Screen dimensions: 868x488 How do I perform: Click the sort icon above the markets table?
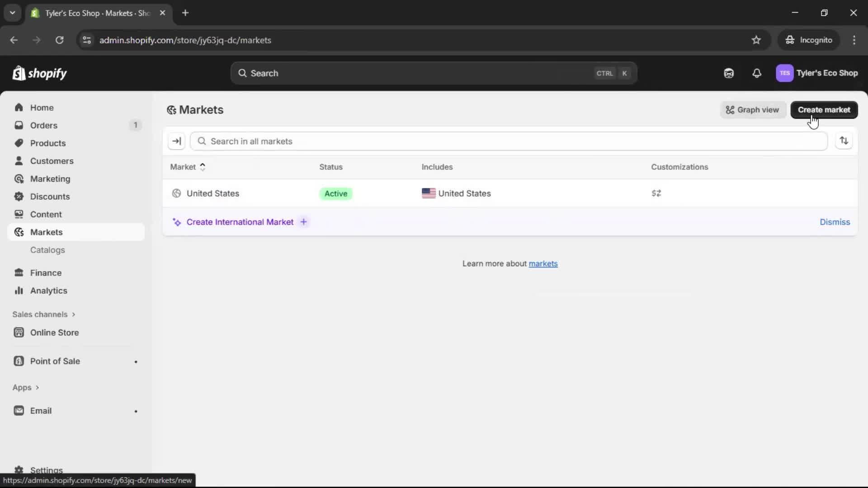point(844,141)
